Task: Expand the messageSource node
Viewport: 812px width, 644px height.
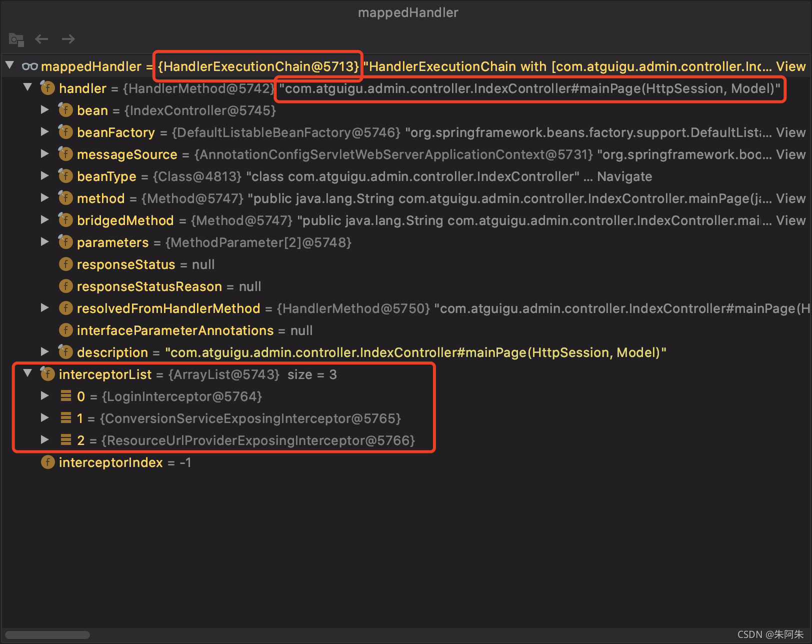Action: tap(45, 154)
